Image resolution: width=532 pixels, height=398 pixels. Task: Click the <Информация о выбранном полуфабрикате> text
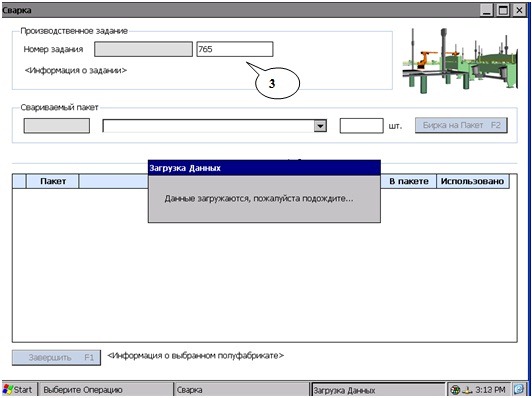tap(196, 356)
